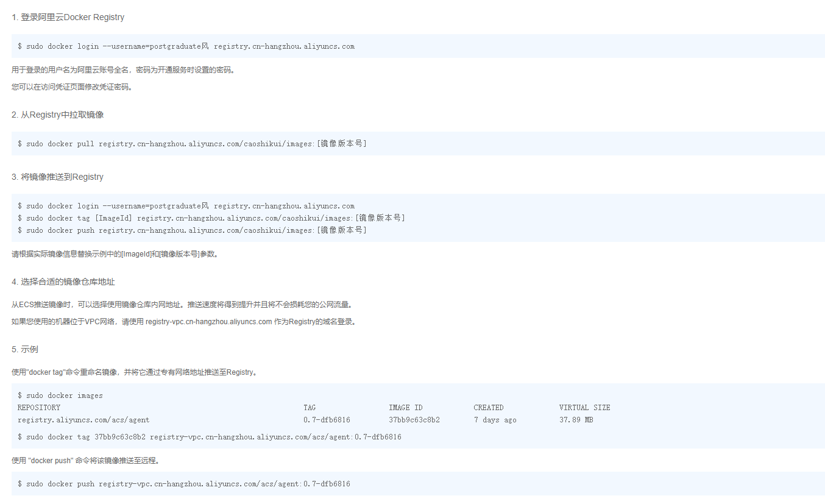Screen dimensions: 825x504
Task: Click the line "您可以在访问凭证页面修改凭证密码"
Action: pos(72,87)
